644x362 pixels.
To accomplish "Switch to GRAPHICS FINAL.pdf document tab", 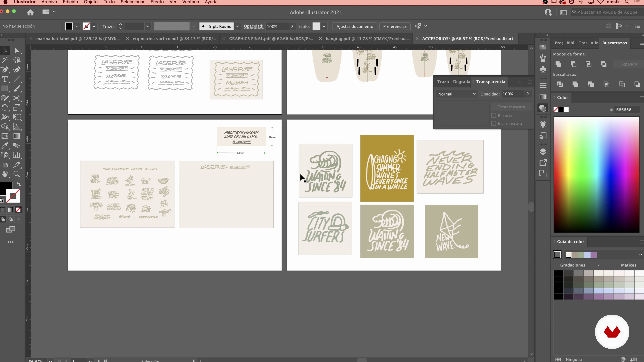I will pos(271,39).
